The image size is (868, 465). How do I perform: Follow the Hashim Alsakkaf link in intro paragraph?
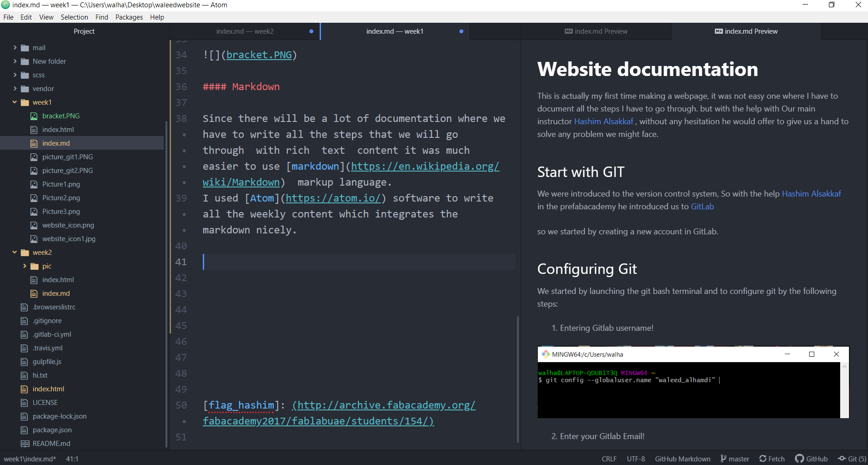click(x=603, y=121)
